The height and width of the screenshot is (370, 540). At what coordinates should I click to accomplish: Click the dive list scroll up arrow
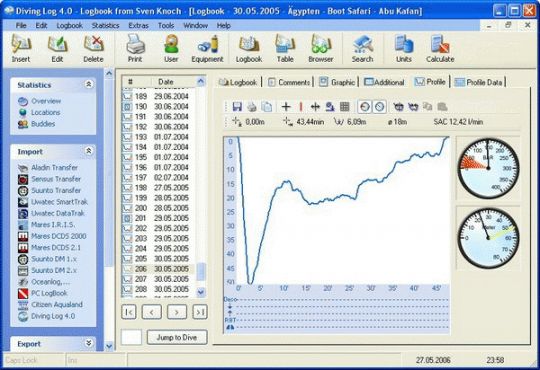coord(201,81)
